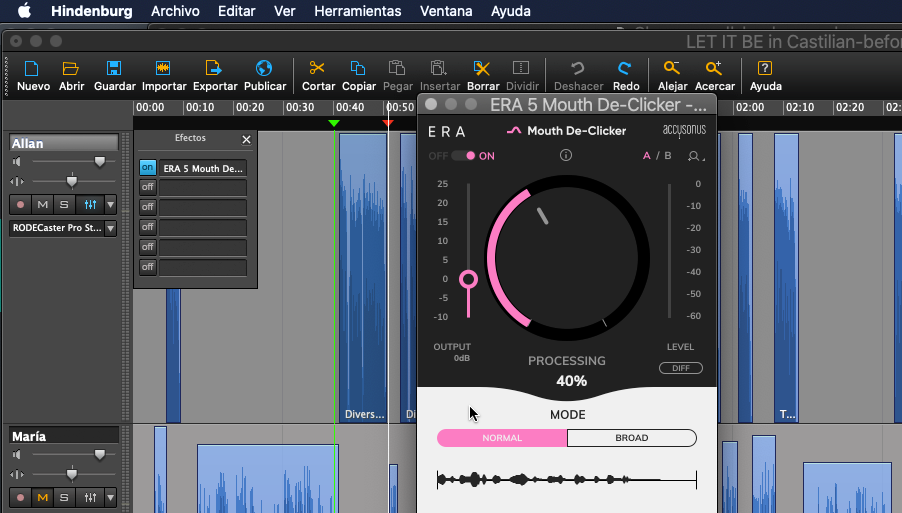Open the info icon in ERA plugin
Image resolution: width=902 pixels, height=513 pixels.
[566, 155]
